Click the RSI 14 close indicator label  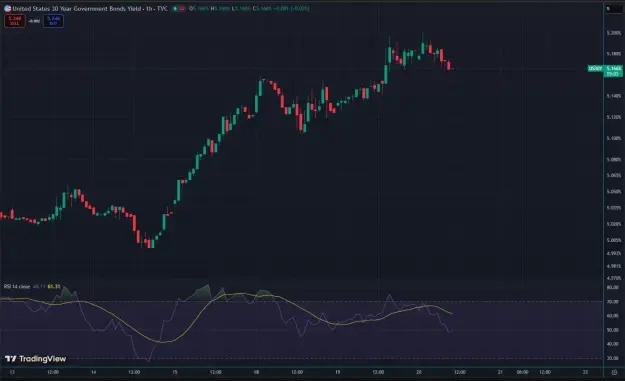(x=17, y=287)
